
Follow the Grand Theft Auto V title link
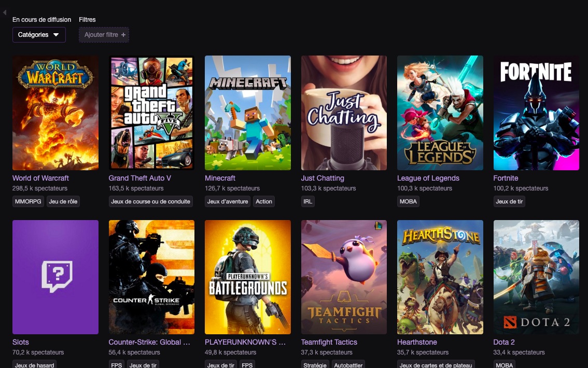click(x=140, y=178)
